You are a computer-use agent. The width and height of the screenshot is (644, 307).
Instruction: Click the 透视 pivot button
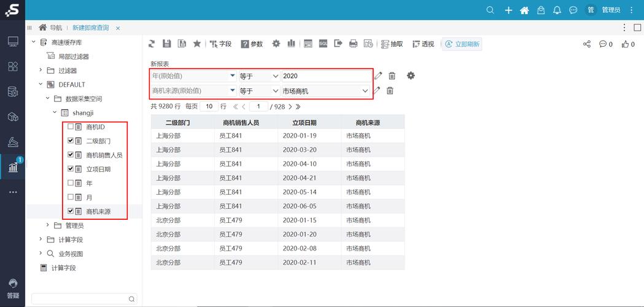click(424, 44)
